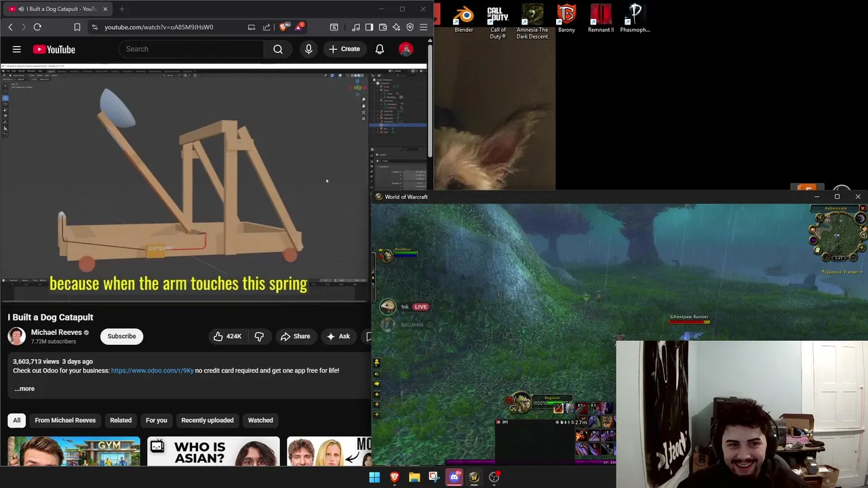
Task: Go to YouTube home via logo
Action: [54, 49]
